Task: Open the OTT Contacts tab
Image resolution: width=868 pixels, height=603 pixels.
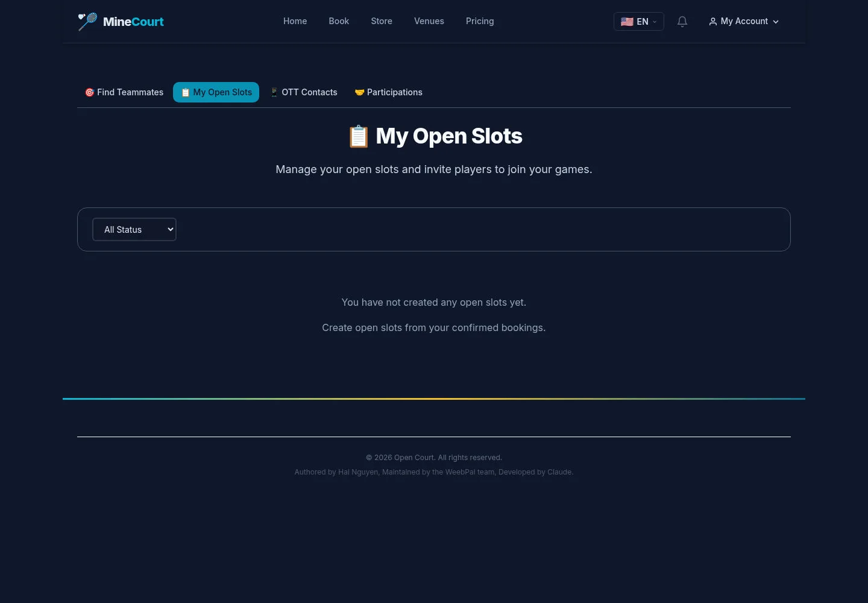Action: pyautogui.click(x=303, y=92)
